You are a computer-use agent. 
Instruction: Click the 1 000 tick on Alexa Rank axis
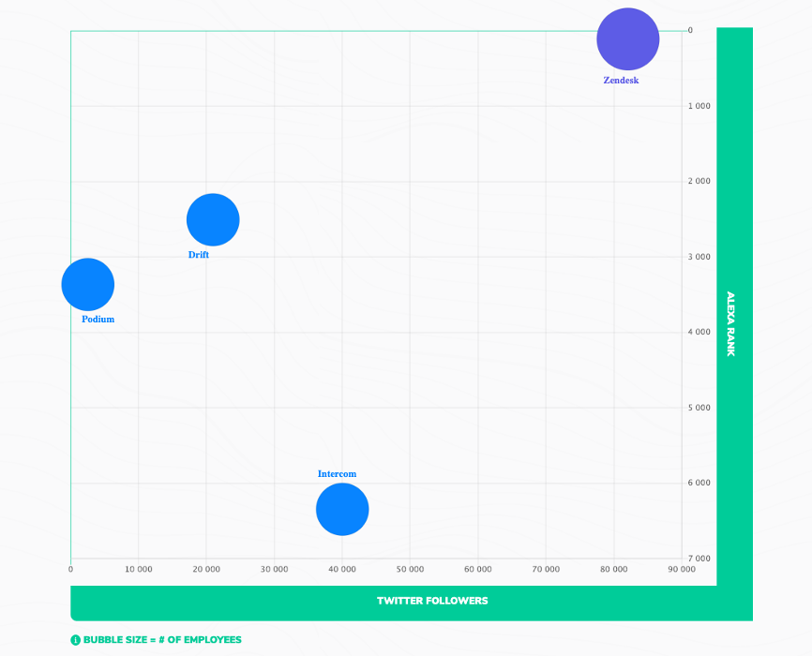coord(699,107)
